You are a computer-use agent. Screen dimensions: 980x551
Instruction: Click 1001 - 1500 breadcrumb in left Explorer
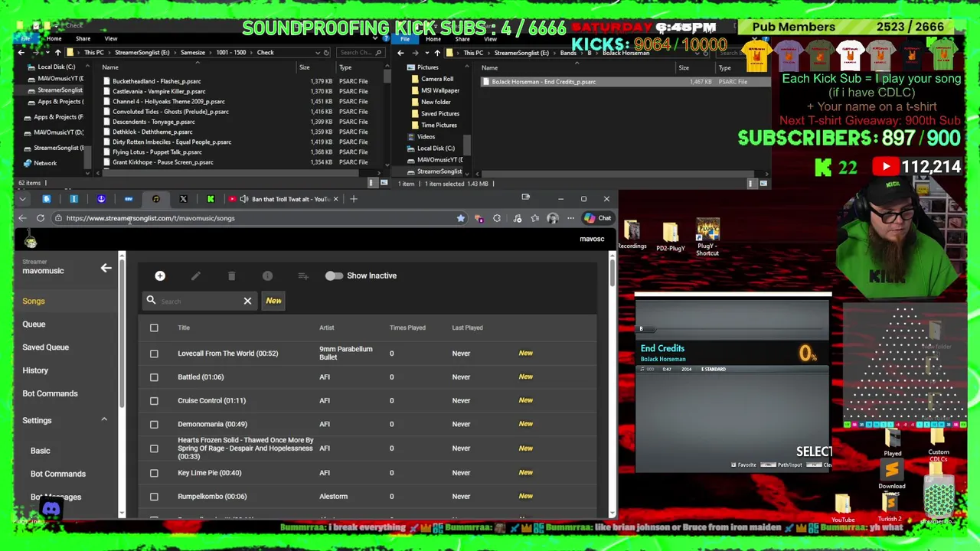[231, 53]
